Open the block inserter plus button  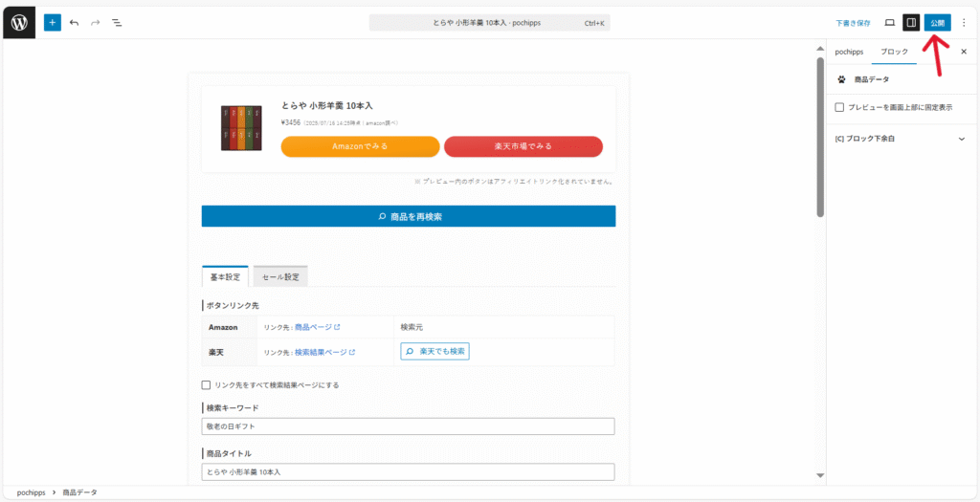[x=53, y=23]
